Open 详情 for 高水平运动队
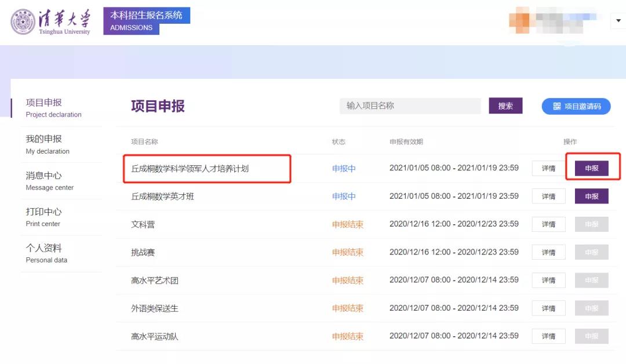 pos(548,336)
